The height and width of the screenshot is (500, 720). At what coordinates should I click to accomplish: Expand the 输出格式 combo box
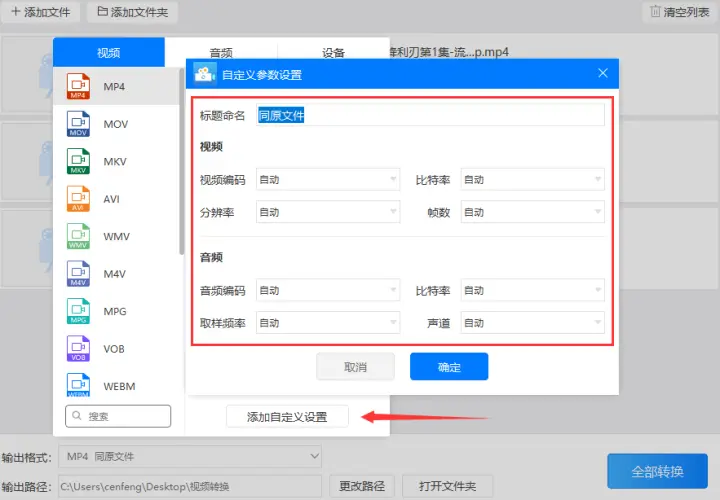(190, 456)
